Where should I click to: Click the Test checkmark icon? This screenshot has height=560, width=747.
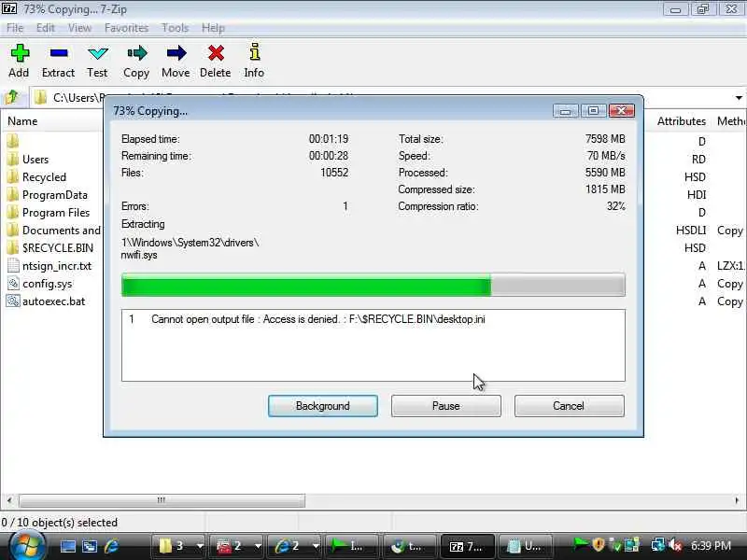tap(98, 53)
